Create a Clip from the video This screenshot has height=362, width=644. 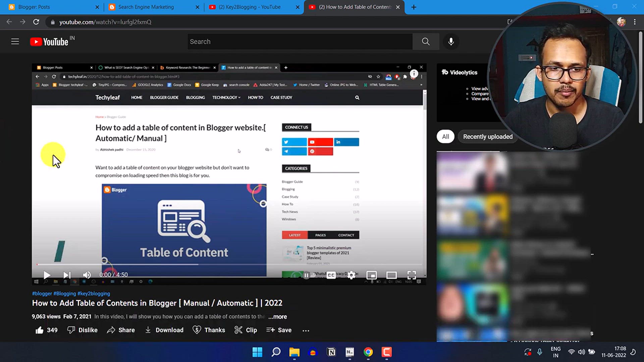pyautogui.click(x=246, y=330)
